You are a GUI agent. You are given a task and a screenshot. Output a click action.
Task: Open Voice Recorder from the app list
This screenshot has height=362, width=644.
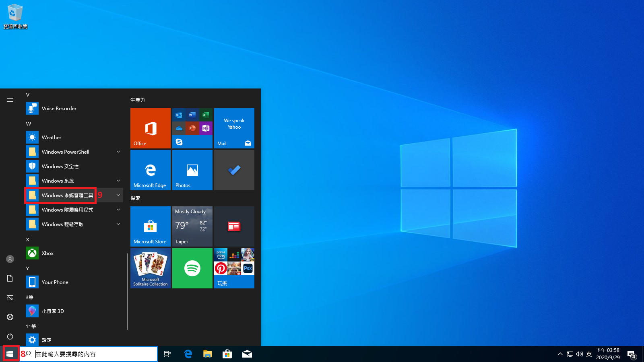click(x=59, y=108)
